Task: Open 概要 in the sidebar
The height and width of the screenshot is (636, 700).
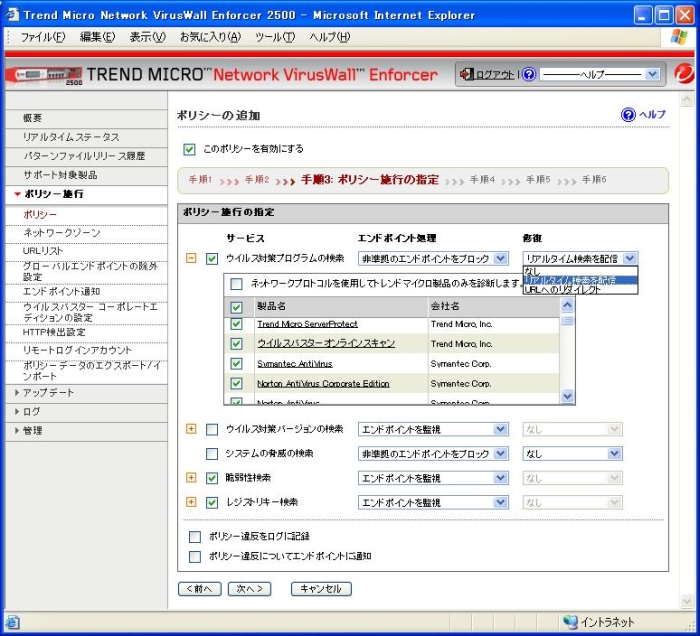Action: [x=33, y=118]
